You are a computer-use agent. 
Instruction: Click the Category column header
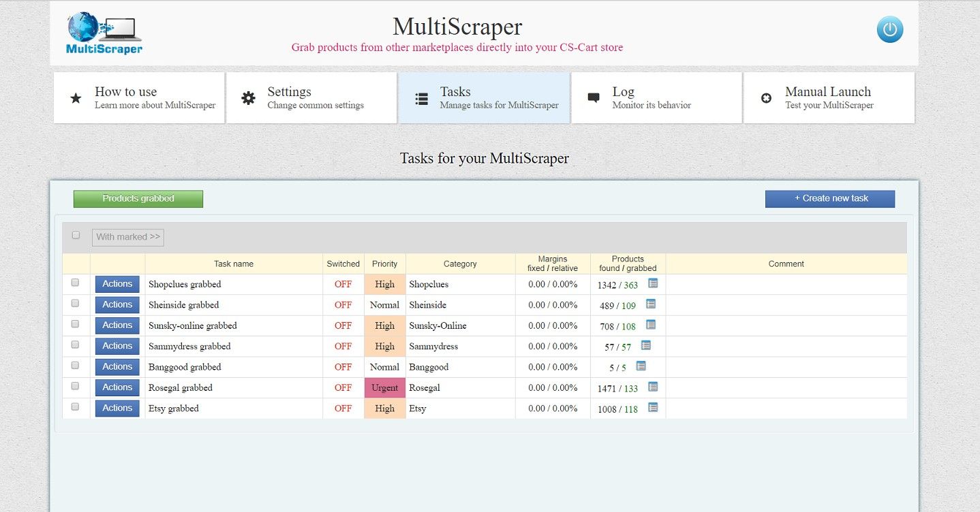click(x=460, y=264)
